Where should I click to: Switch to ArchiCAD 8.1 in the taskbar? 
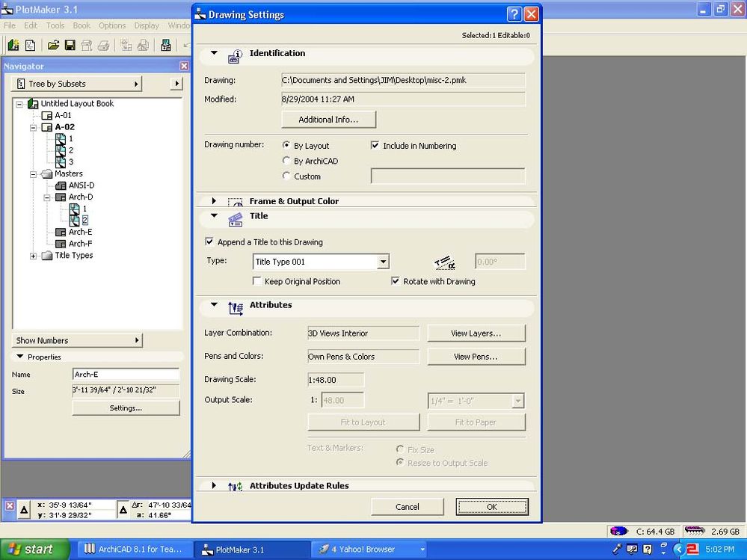(133, 550)
